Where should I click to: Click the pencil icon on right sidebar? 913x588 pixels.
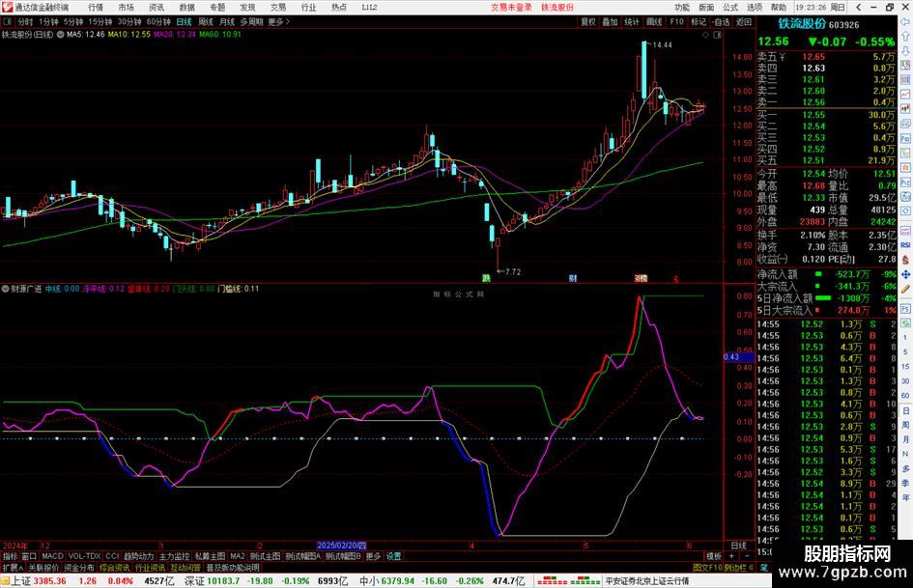click(x=905, y=289)
